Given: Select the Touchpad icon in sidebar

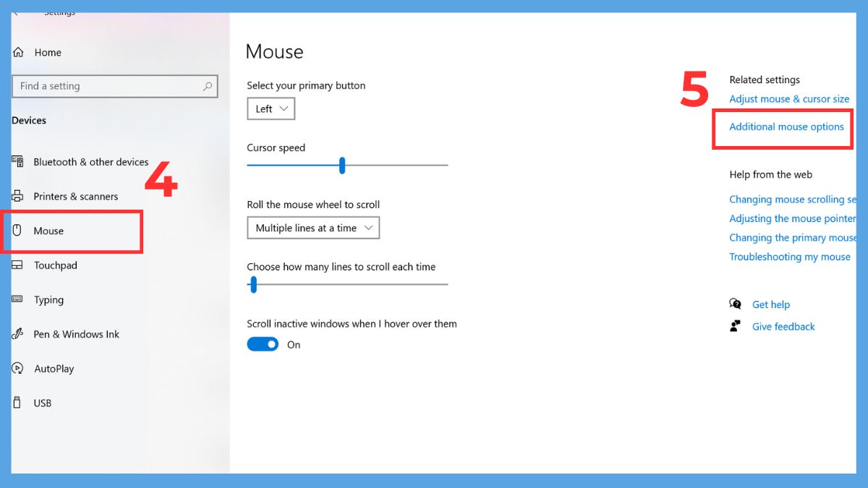Looking at the screenshot, I should [18, 265].
